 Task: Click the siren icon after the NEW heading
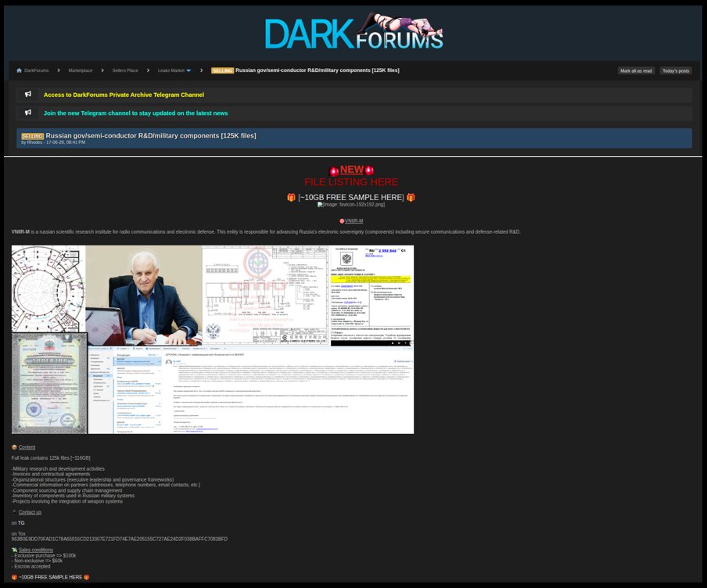(x=369, y=170)
